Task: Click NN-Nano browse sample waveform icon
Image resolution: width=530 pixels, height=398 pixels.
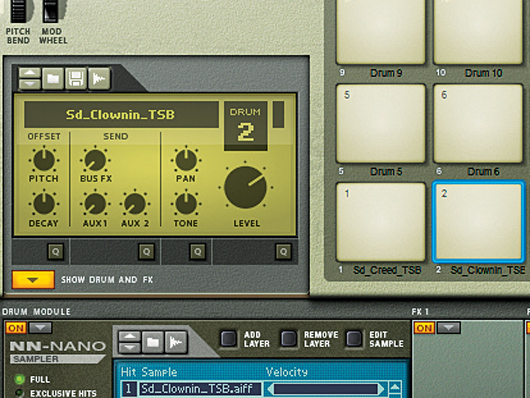Action: (176, 342)
